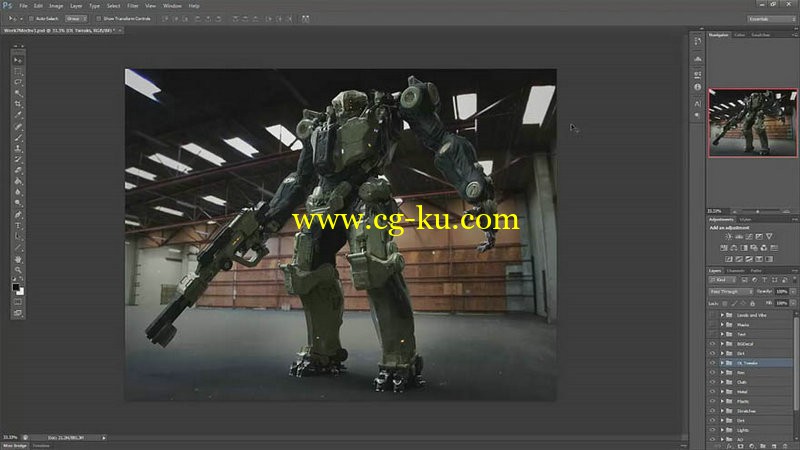Click the foreground color swatch

pyautogui.click(x=16, y=288)
